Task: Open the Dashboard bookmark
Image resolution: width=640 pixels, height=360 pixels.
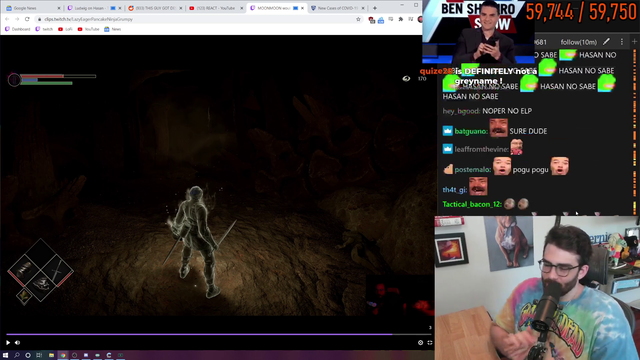Action: click(x=17, y=29)
